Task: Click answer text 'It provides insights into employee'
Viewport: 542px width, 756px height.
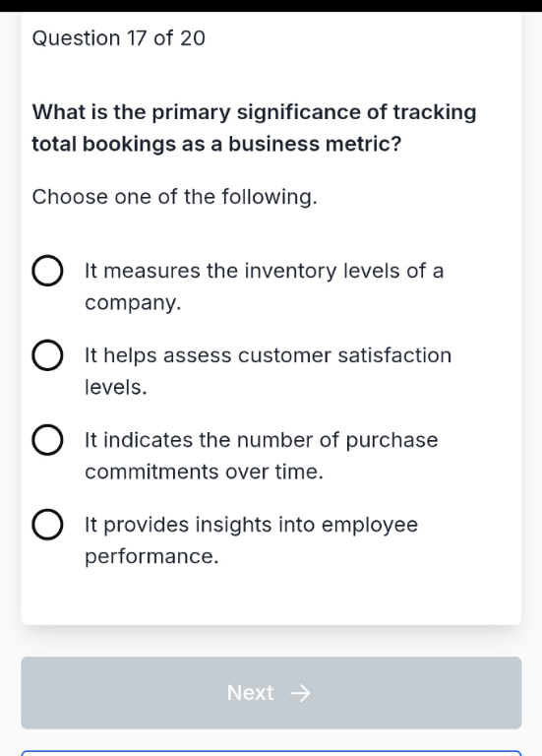Action: point(251,525)
